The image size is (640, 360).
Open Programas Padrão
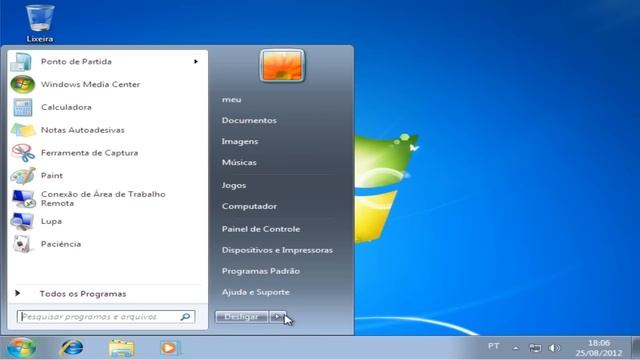tap(261, 271)
